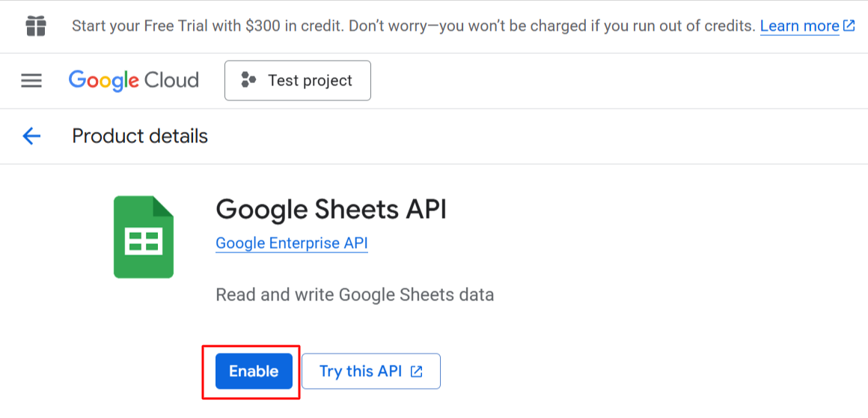Click the external-link icon beside Learn more

pos(849,25)
